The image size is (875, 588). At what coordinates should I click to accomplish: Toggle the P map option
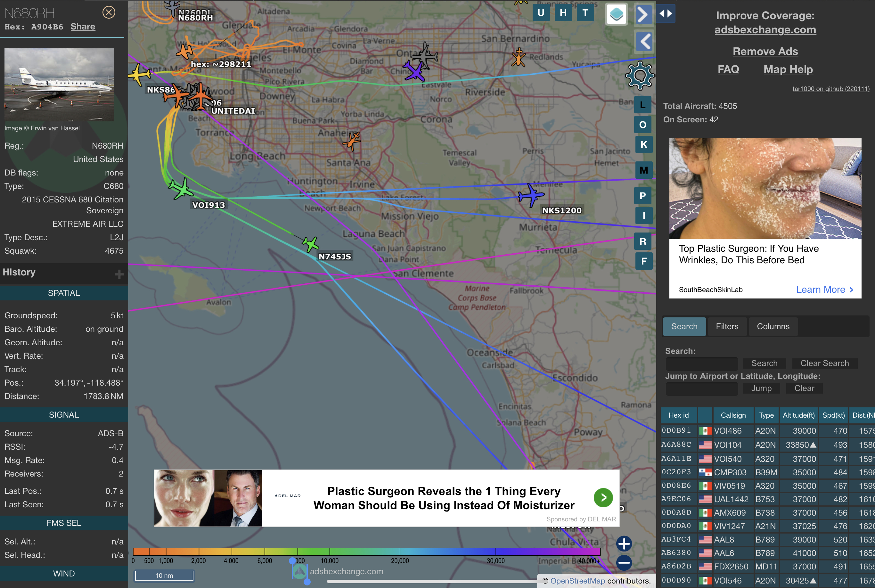pyautogui.click(x=643, y=196)
